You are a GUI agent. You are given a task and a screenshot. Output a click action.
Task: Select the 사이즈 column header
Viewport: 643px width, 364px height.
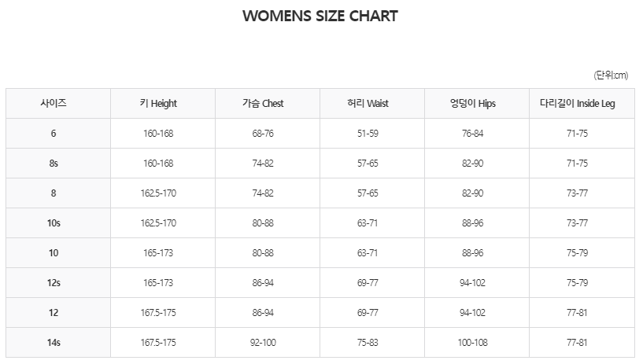(x=54, y=103)
